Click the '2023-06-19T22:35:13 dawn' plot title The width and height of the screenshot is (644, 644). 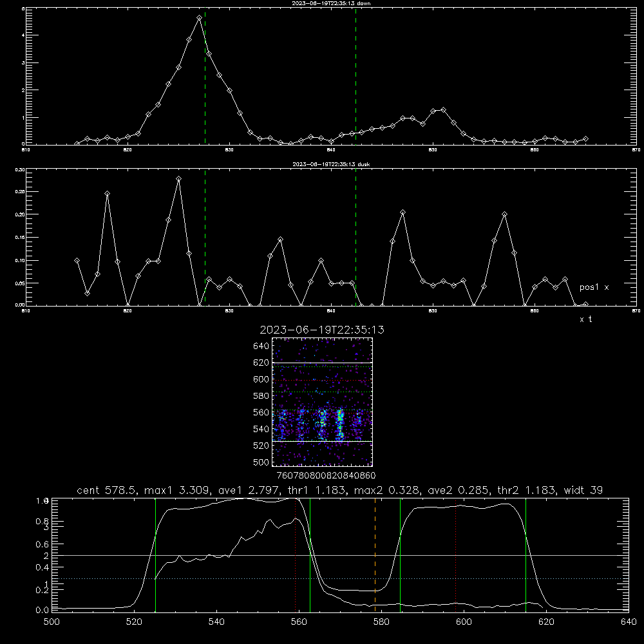331,3
